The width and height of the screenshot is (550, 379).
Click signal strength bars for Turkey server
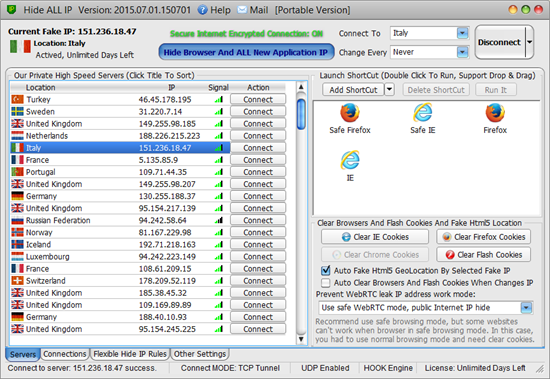[219, 100]
